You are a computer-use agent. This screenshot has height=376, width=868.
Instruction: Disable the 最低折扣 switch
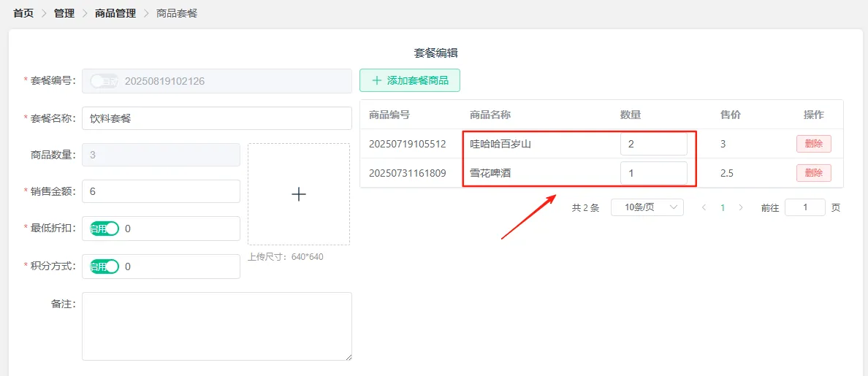tap(104, 229)
